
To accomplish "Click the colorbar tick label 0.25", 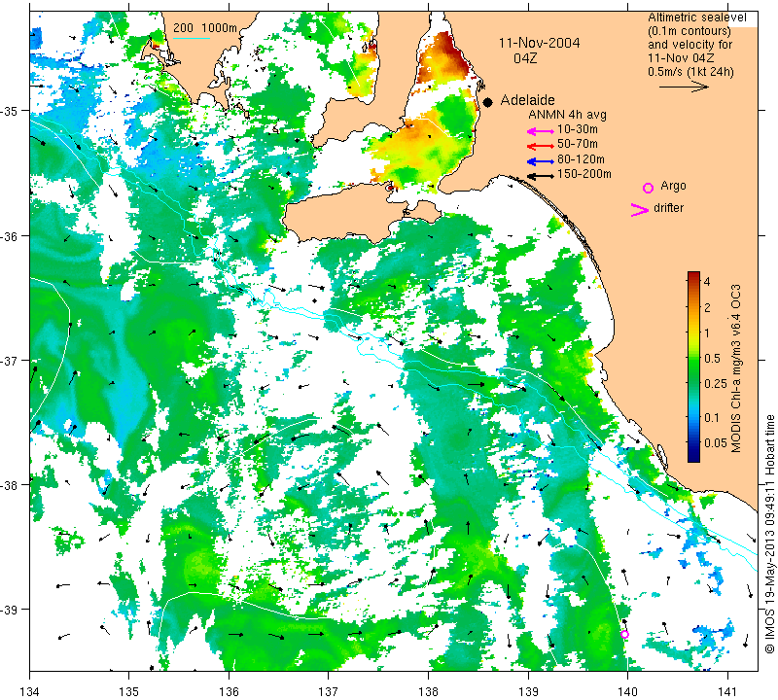I will 716,383.
